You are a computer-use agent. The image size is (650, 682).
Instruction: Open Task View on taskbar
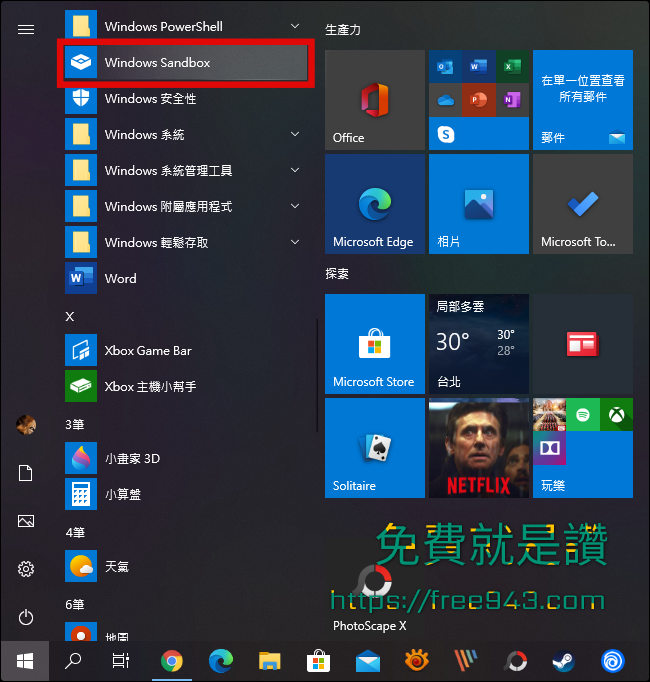click(x=121, y=661)
